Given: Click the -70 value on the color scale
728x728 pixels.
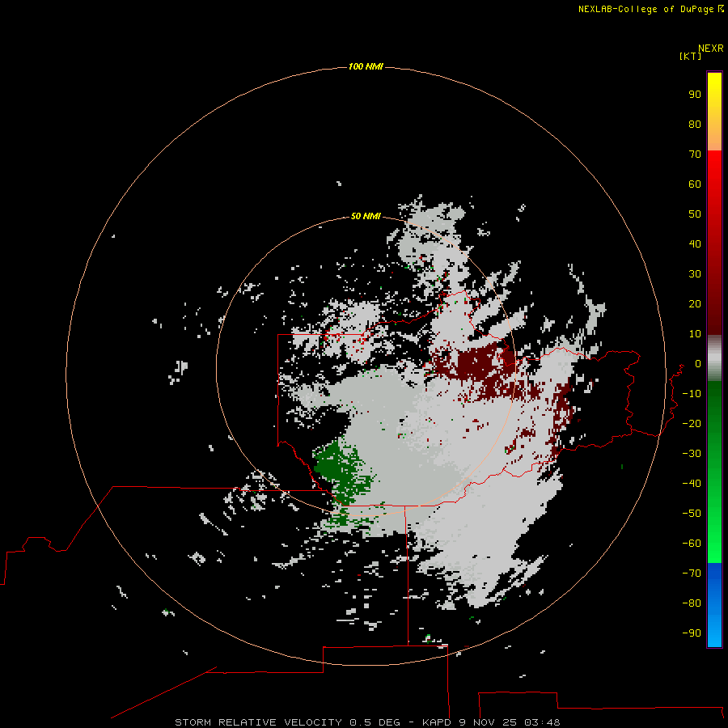Looking at the screenshot, I should click(x=692, y=574).
